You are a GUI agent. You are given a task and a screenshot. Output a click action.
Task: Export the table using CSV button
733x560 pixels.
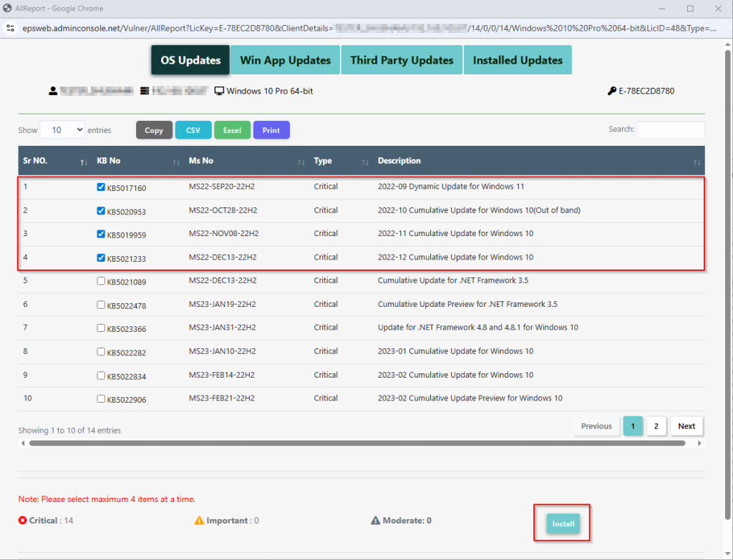(193, 130)
